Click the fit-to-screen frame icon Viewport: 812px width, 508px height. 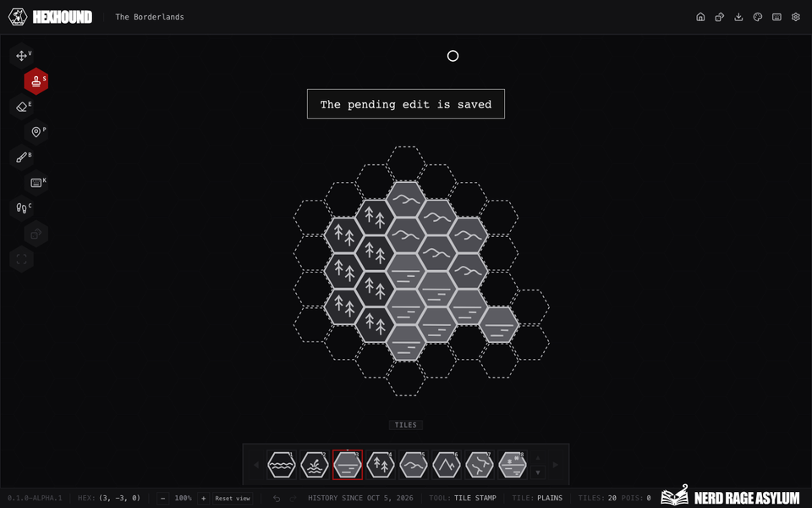pos(22,259)
